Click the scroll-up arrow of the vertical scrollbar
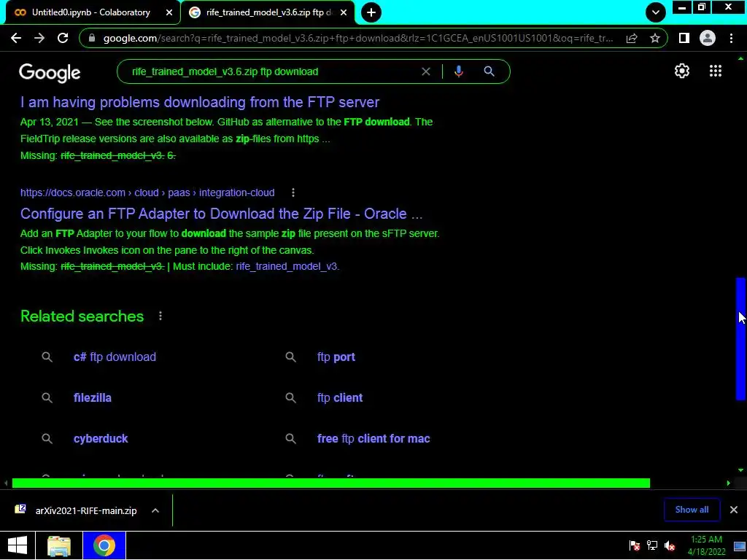 (x=740, y=58)
